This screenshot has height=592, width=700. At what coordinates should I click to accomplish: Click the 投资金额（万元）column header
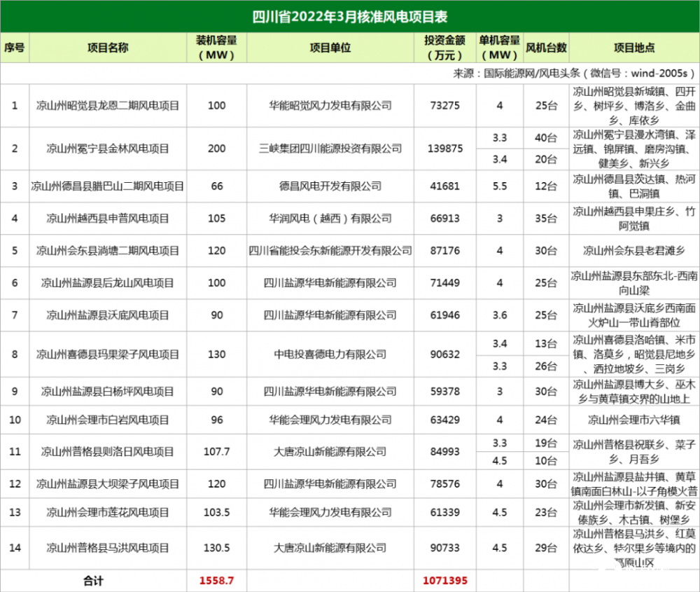point(444,48)
